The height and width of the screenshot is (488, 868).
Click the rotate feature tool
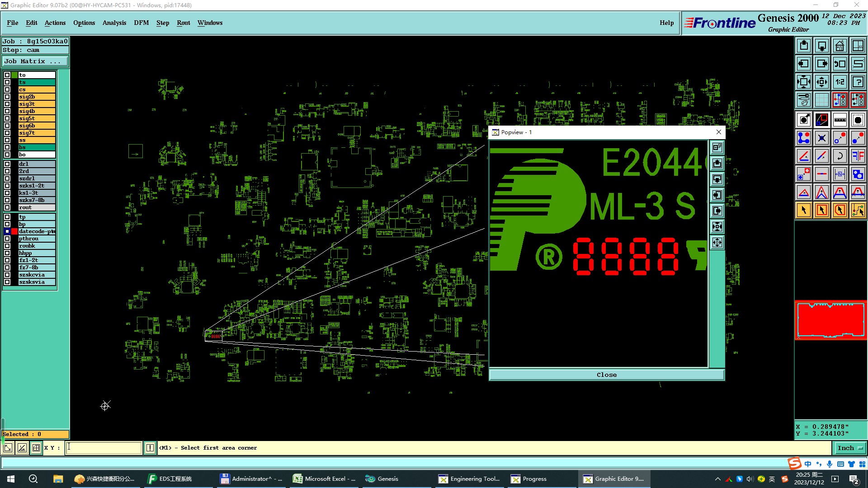click(x=840, y=156)
